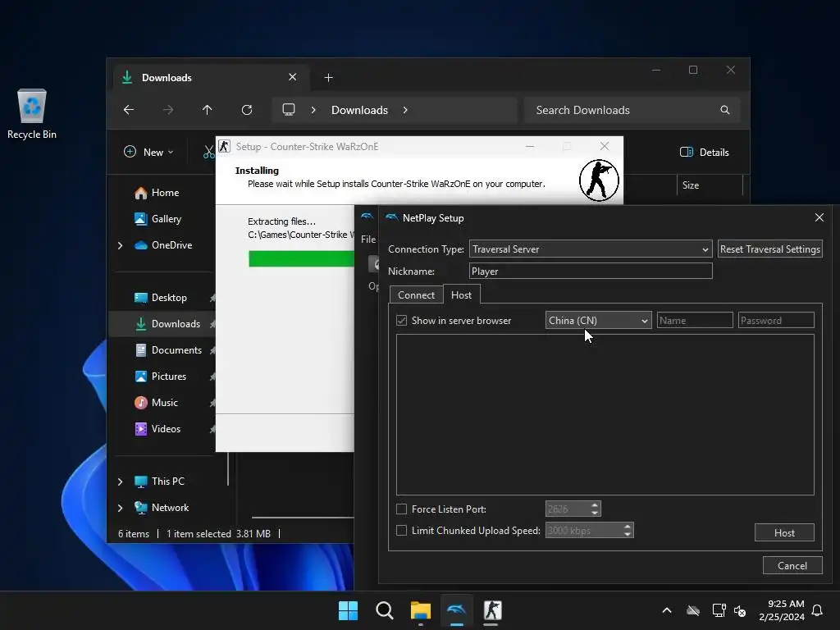Minimize the Counter-Strike Setup window
The image size is (840, 630).
[530, 146]
